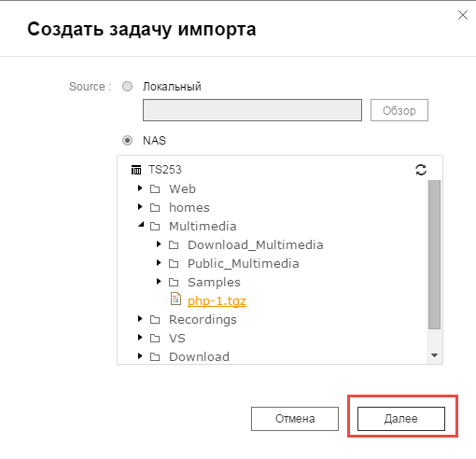Click the Отмена button
Screen dimensions: 476x459
(x=295, y=419)
